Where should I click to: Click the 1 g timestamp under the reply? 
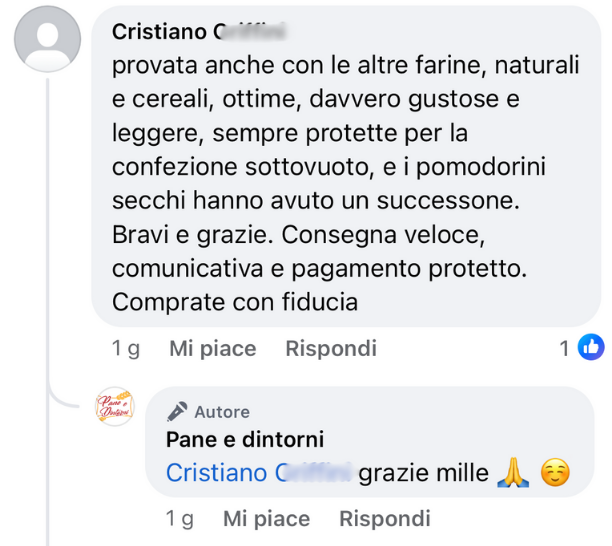click(180, 518)
